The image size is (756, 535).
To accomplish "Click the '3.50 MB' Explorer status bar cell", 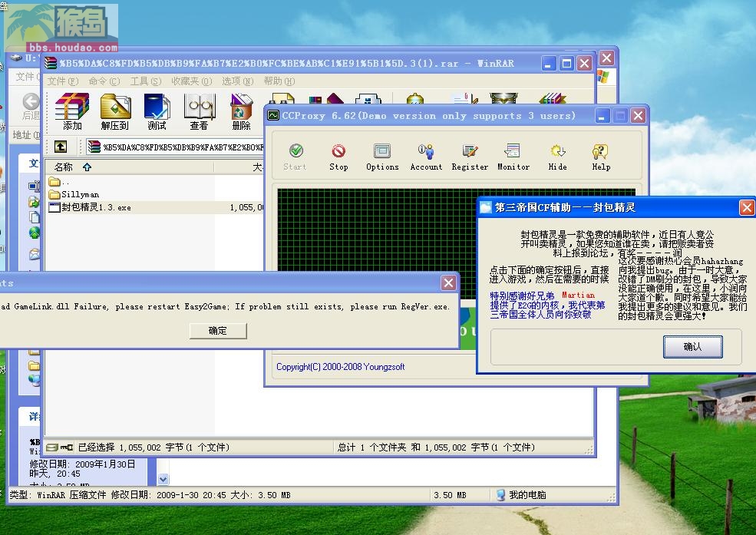I will tap(450, 495).
